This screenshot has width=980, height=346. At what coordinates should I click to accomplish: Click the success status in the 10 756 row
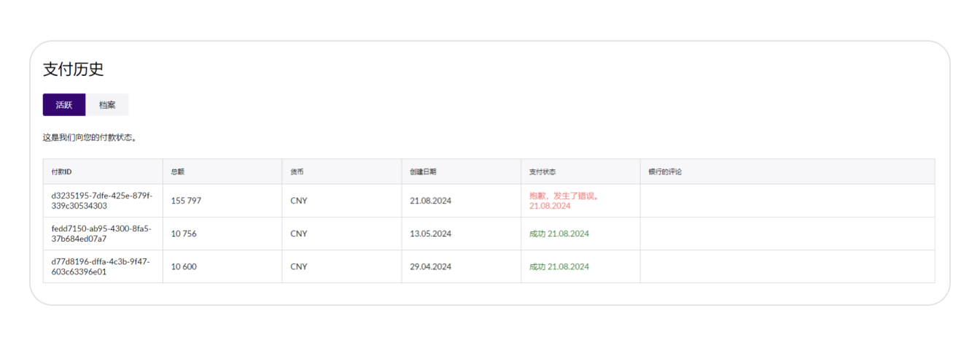tap(559, 234)
